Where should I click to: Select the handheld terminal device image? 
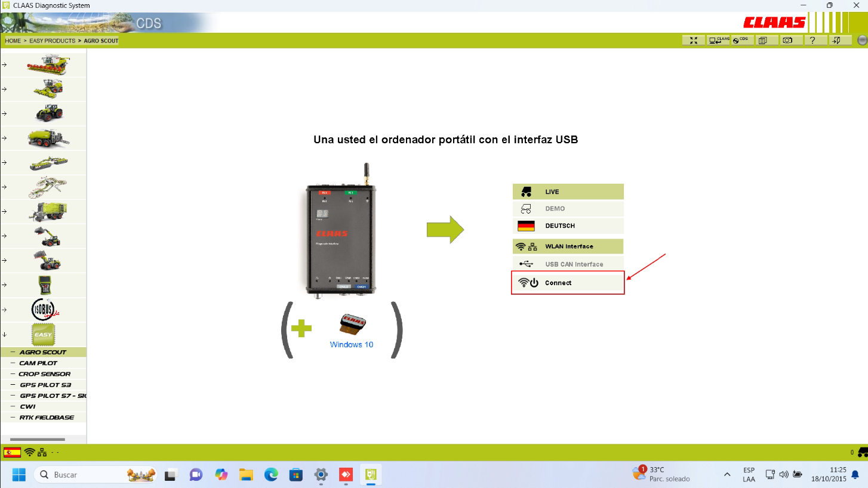coord(45,285)
